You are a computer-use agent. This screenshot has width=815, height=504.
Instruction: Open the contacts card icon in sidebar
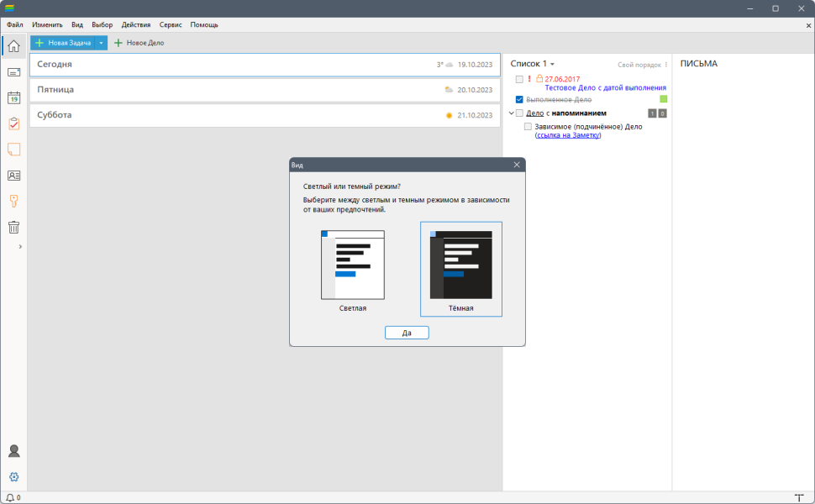pos(14,176)
